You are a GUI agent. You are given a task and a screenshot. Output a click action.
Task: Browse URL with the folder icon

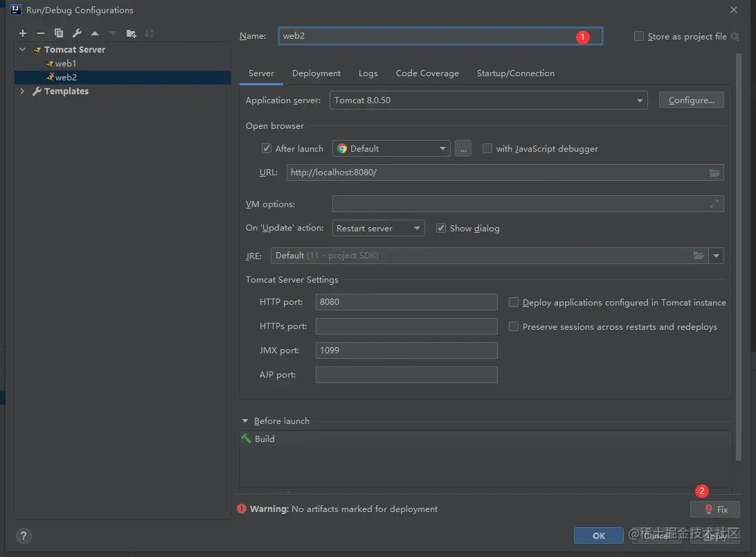(714, 173)
